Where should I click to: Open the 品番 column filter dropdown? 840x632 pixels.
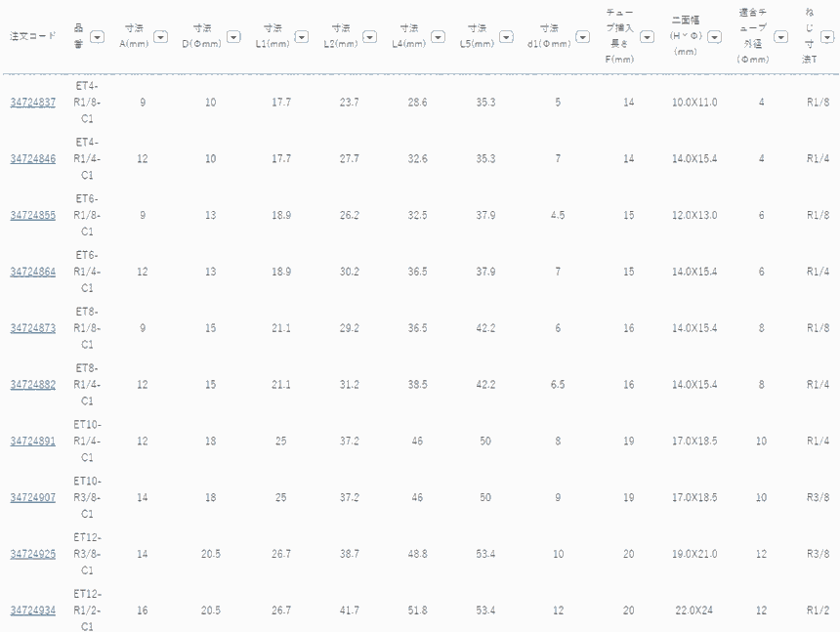(x=98, y=37)
